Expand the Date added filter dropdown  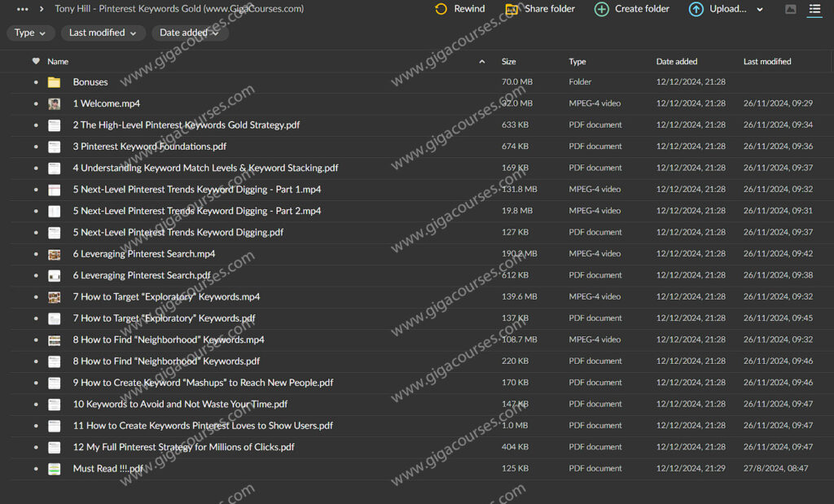coord(189,33)
